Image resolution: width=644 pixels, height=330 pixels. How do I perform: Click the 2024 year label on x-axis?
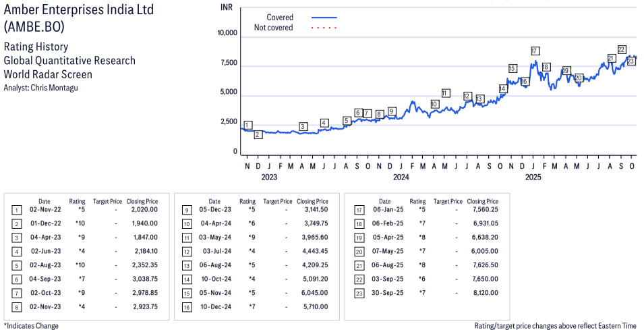coord(401,178)
